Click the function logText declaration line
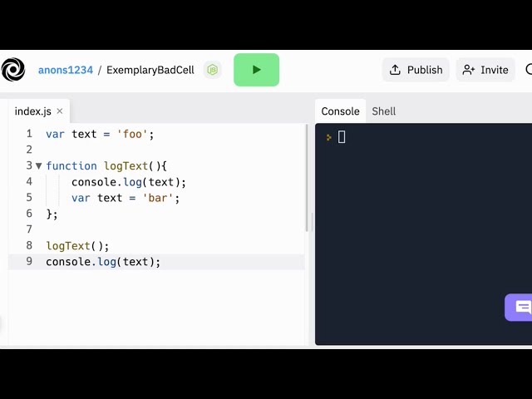Screen dimensions: 532x399 (x=106, y=166)
